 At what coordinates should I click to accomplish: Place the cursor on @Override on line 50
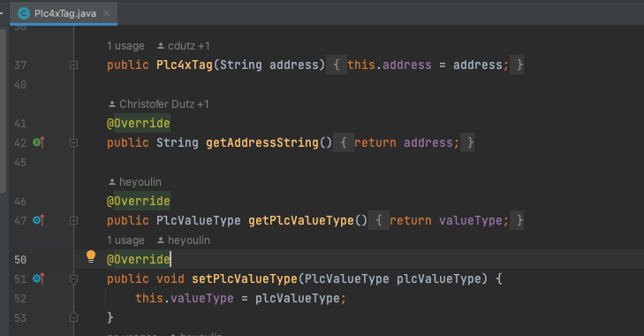tap(139, 259)
